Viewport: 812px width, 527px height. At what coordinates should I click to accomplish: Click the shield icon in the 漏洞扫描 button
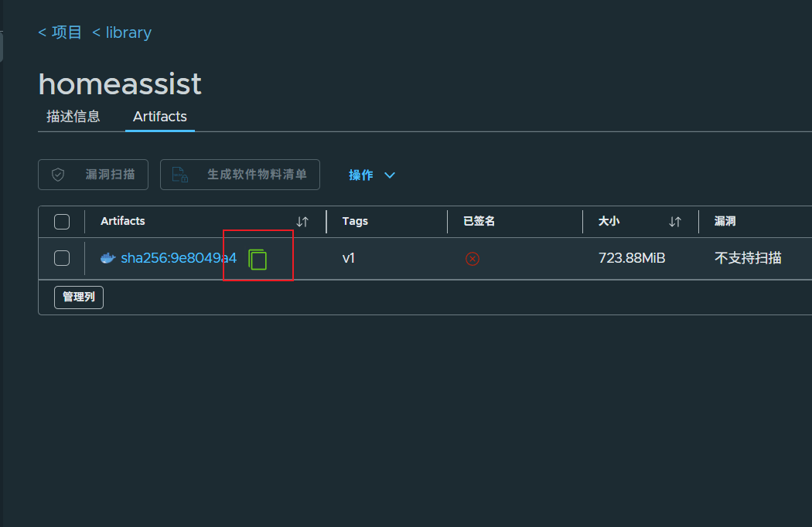point(58,175)
